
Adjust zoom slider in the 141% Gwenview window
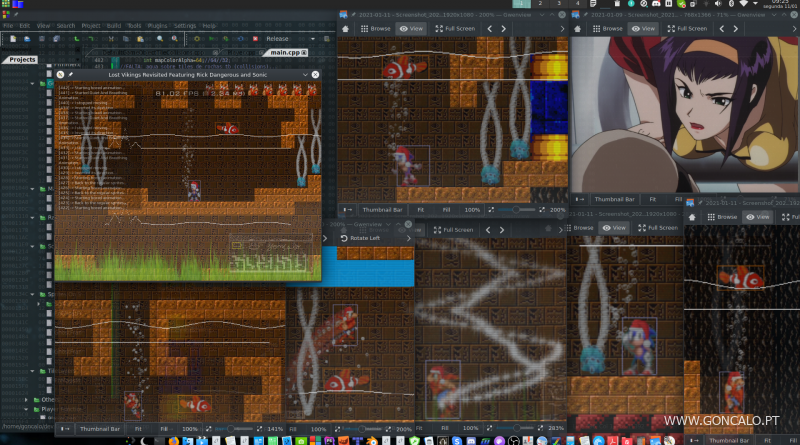pyautogui.click(x=234, y=429)
